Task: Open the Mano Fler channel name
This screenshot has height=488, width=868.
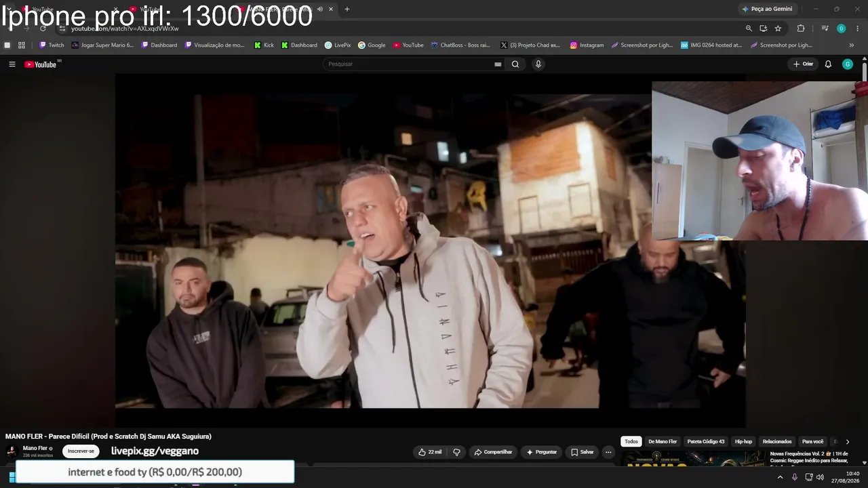Action: click(x=35, y=448)
